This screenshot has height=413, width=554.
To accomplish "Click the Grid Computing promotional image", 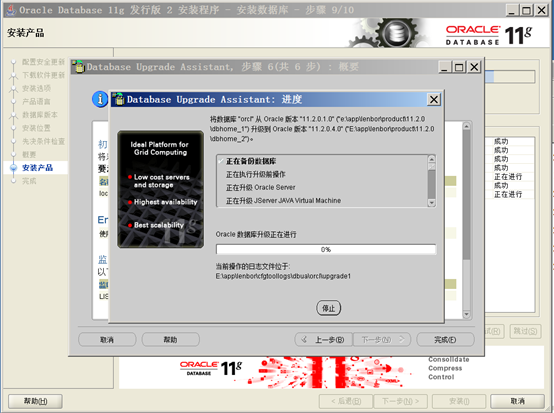I will point(160,189).
